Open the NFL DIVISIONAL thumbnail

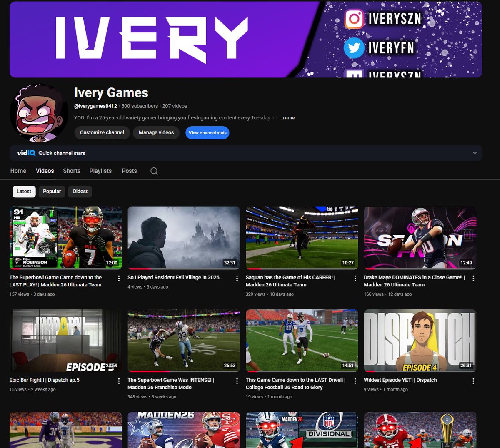(302, 430)
